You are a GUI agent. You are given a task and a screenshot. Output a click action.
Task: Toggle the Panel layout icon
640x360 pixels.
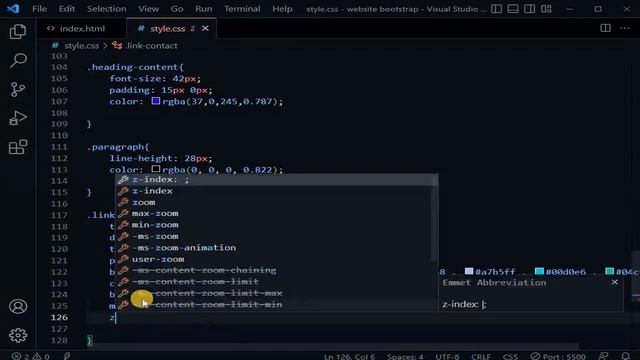tap(513, 9)
